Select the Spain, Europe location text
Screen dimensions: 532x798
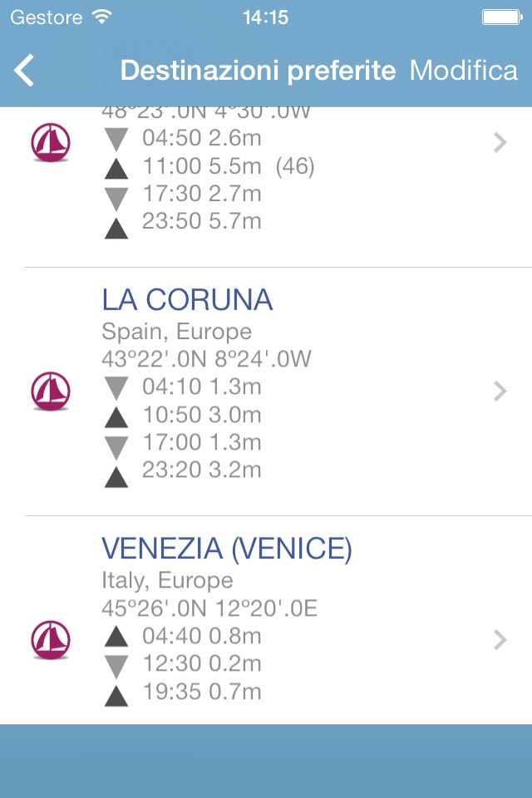pos(177,332)
